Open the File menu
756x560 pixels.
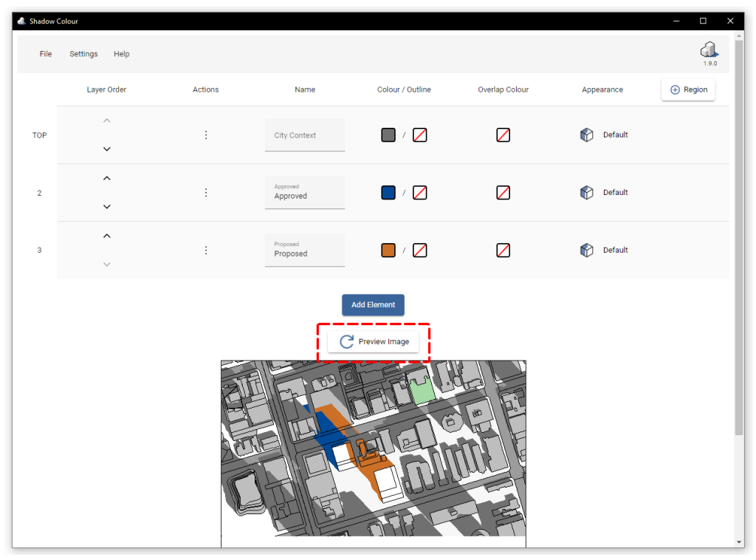pos(45,53)
